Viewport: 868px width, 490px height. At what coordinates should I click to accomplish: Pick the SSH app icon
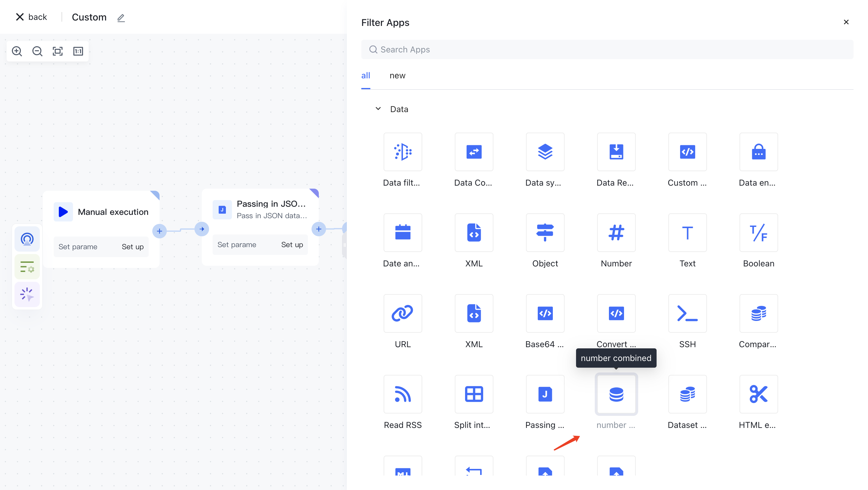point(687,313)
